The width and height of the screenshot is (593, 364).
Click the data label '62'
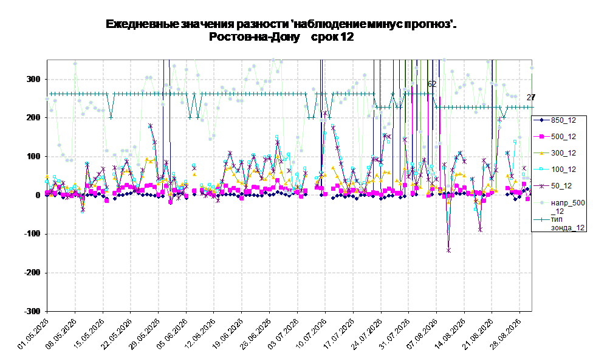click(432, 84)
